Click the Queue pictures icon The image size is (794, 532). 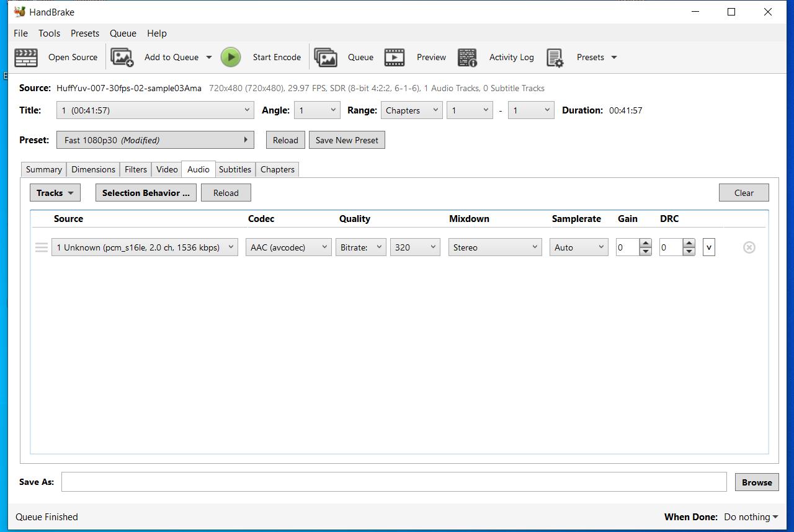point(326,57)
